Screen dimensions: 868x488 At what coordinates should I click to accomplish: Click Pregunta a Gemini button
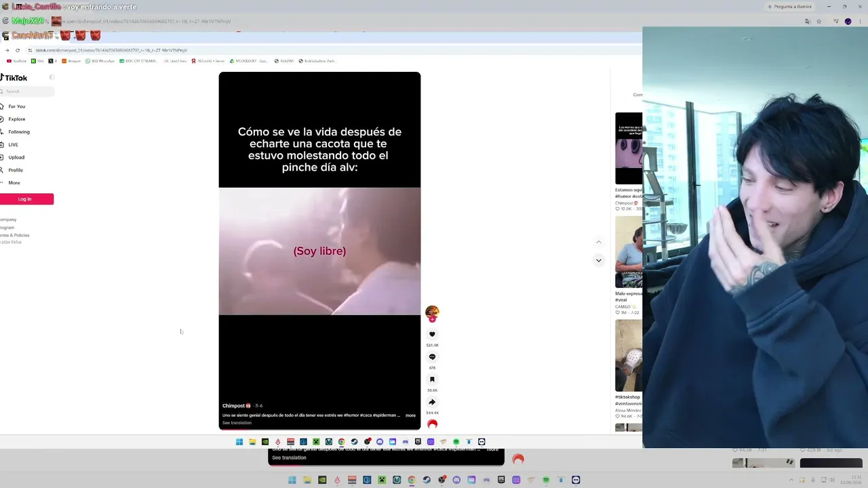[x=789, y=7]
